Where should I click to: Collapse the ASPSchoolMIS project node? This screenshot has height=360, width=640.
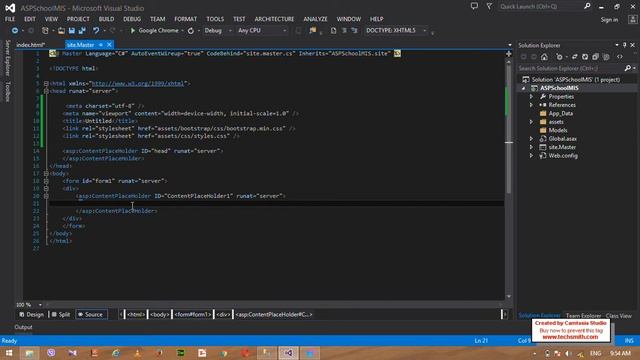[x=524, y=88]
